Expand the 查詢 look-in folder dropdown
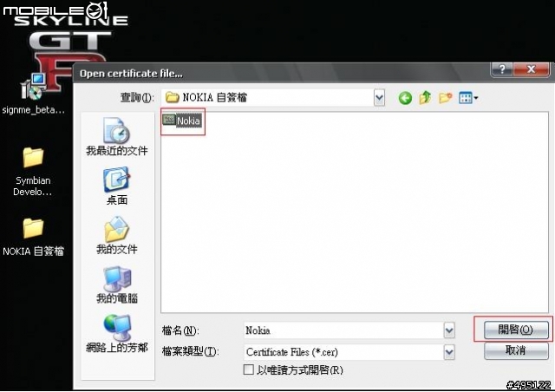The width and height of the screenshot is (555, 392). 379,97
